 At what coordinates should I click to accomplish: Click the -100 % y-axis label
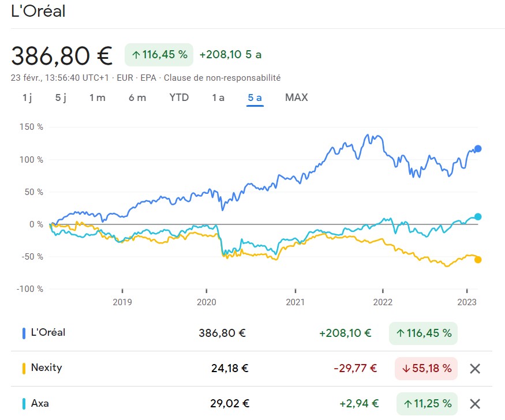click(x=30, y=288)
